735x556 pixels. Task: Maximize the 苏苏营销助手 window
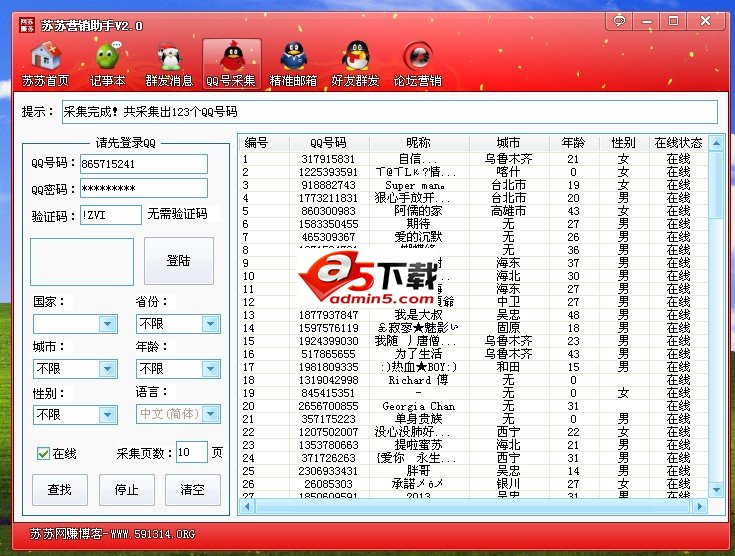click(x=674, y=21)
